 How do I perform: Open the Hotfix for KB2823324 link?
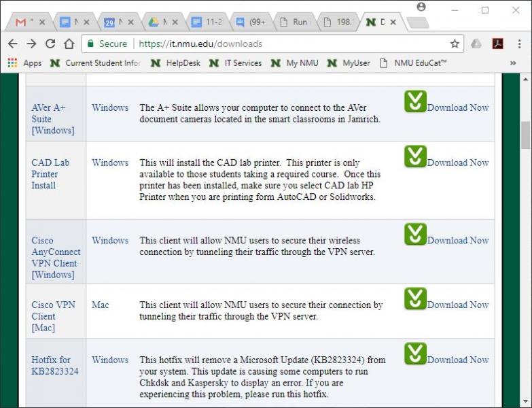pos(54,365)
